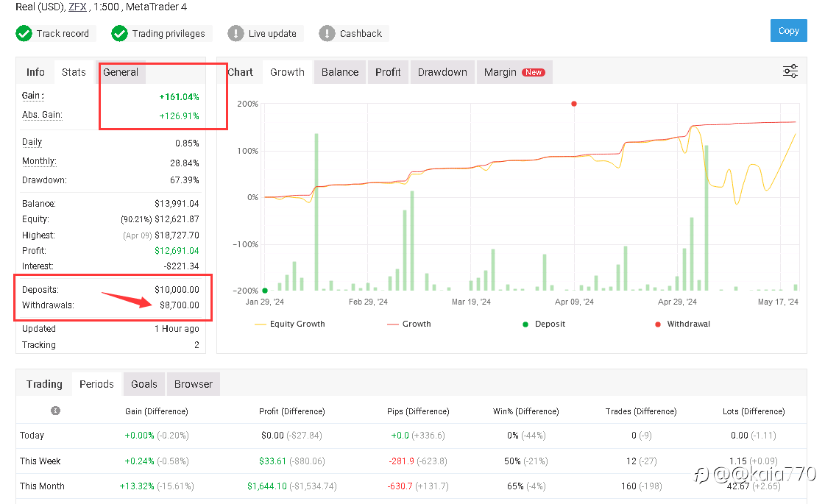Click the tall green bar in early February

(316, 212)
